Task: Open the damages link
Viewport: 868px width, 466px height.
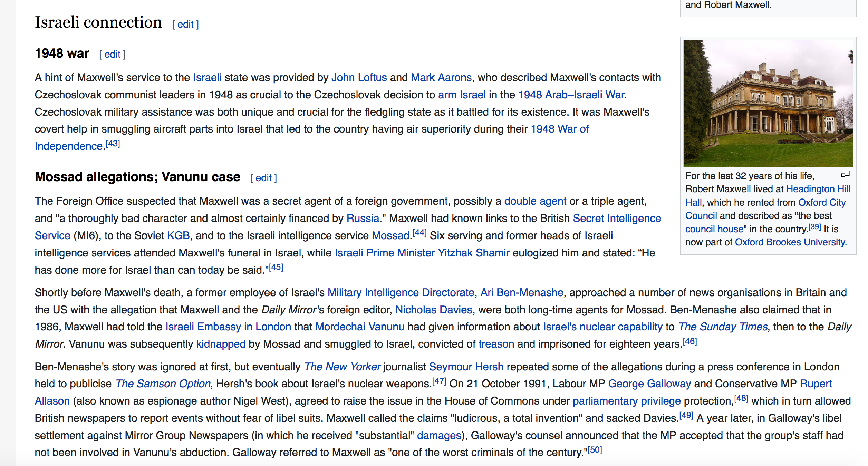Action: (x=439, y=436)
